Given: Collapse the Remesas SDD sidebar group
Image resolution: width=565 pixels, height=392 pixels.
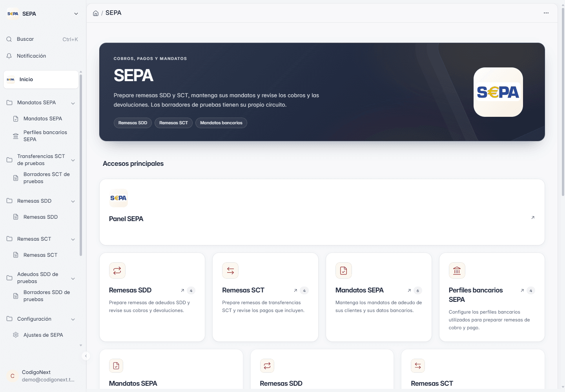Looking at the screenshot, I should point(73,201).
